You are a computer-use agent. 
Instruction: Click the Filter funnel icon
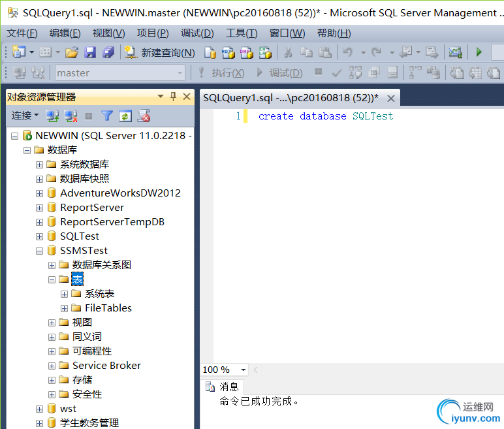tap(106, 116)
